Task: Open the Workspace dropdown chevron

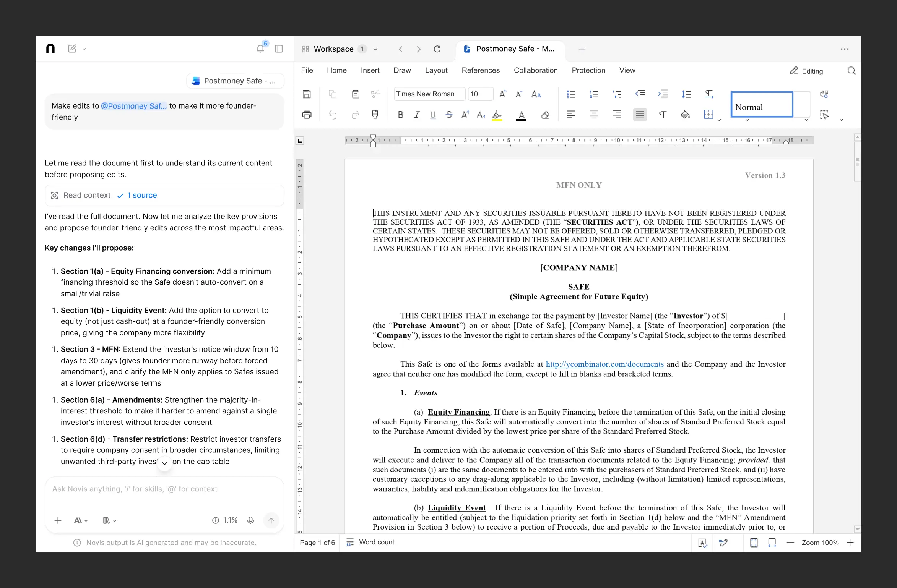Action: 375,49
